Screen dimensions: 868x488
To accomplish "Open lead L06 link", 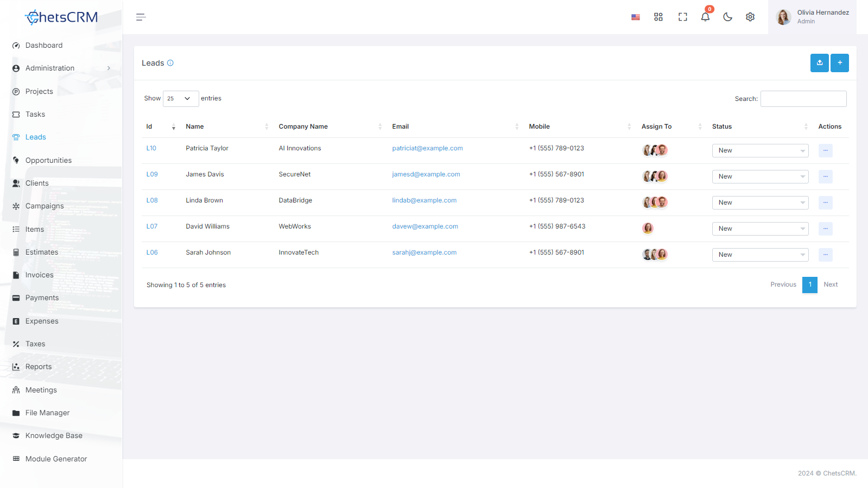I will (x=152, y=252).
